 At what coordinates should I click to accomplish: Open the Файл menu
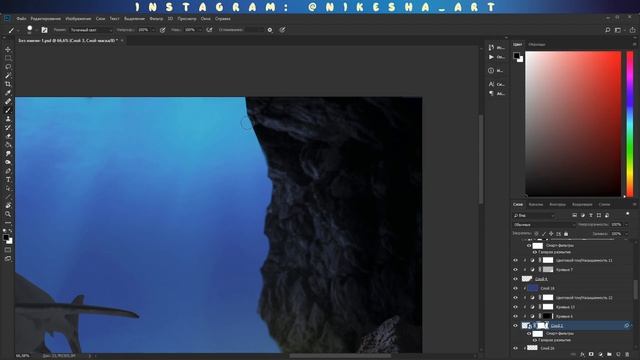[21, 19]
